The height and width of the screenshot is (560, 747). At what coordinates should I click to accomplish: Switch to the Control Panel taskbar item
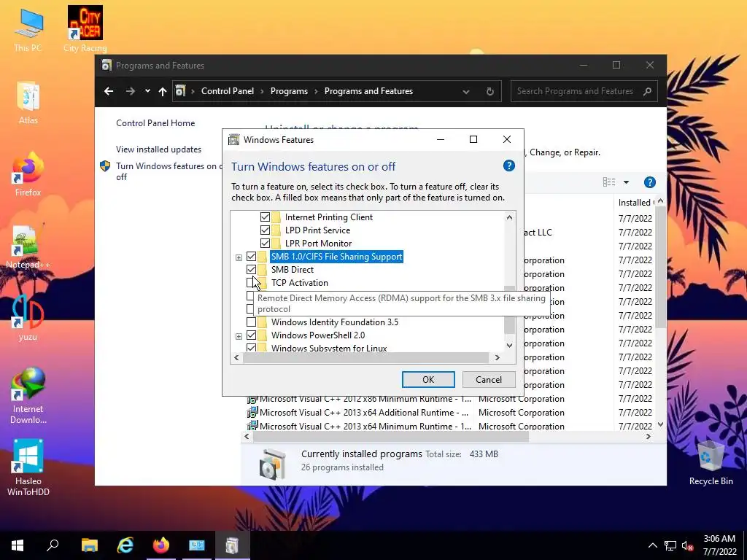[197, 545]
